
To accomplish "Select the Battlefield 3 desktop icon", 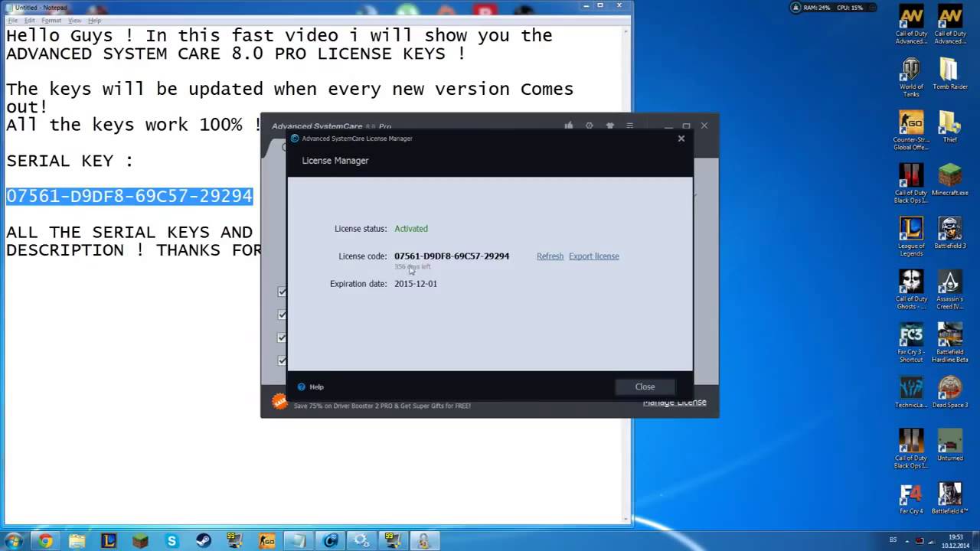I will click(950, 233).
